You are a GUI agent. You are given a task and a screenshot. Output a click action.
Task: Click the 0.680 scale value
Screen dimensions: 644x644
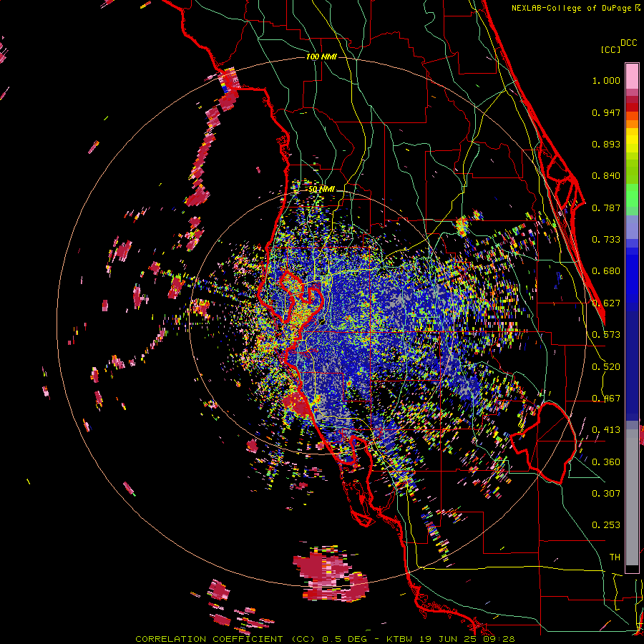coord(606,271)
